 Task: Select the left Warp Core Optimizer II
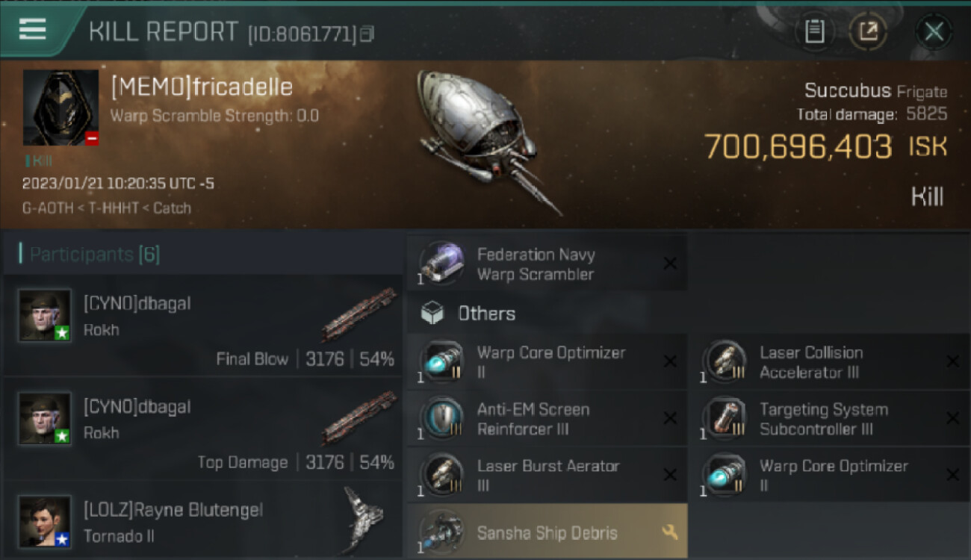coord(547,361)
